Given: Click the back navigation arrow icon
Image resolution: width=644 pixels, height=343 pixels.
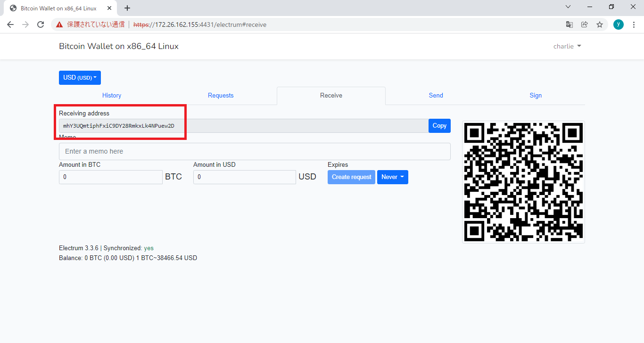Looking at the screenshot, I should [x=10, y=24].
